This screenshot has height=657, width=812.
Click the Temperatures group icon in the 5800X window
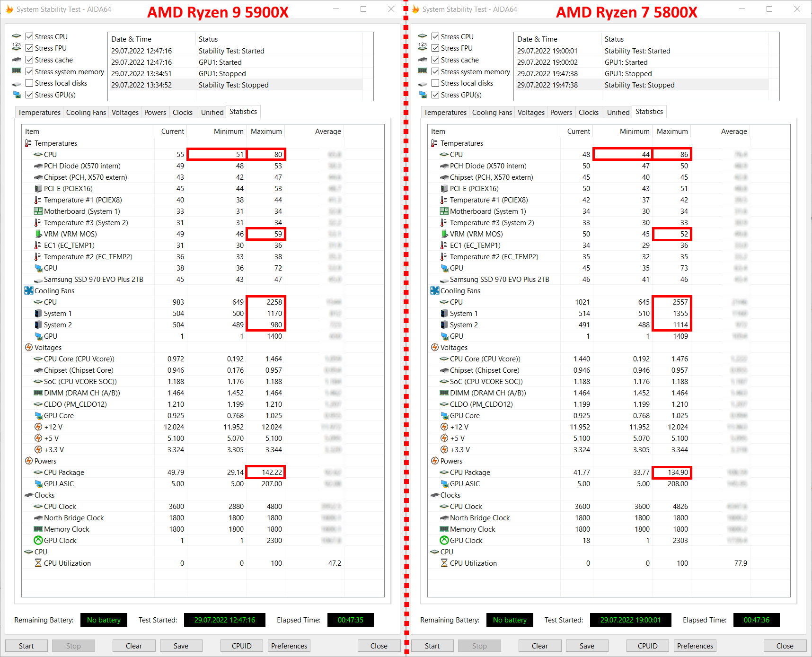click(x=434, y=143)
